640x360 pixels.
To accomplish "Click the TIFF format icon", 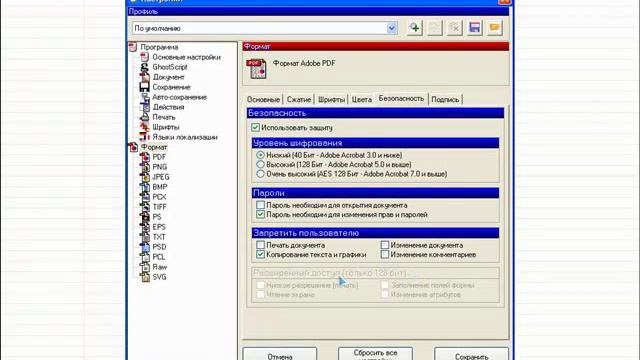I will tap(144, 207).
